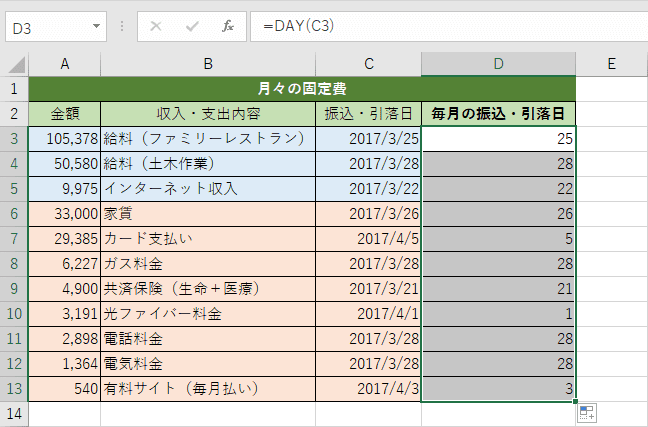
Task: Select cell with amount 2,898
Action: click(x=64, y=339)
